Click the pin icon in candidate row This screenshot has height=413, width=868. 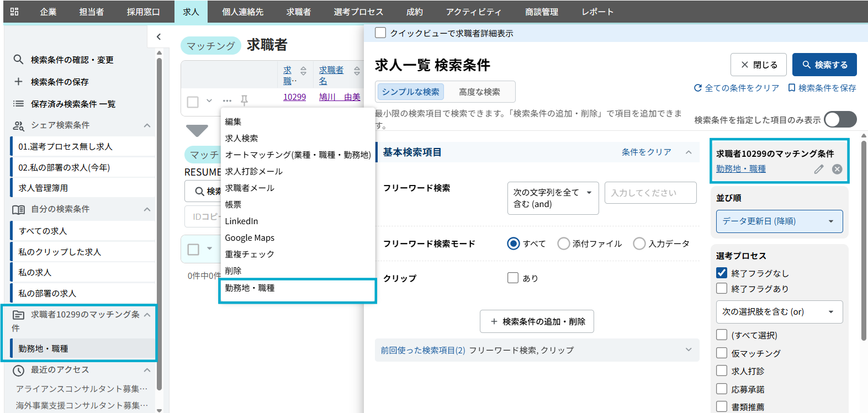click(x=244, y=100)
